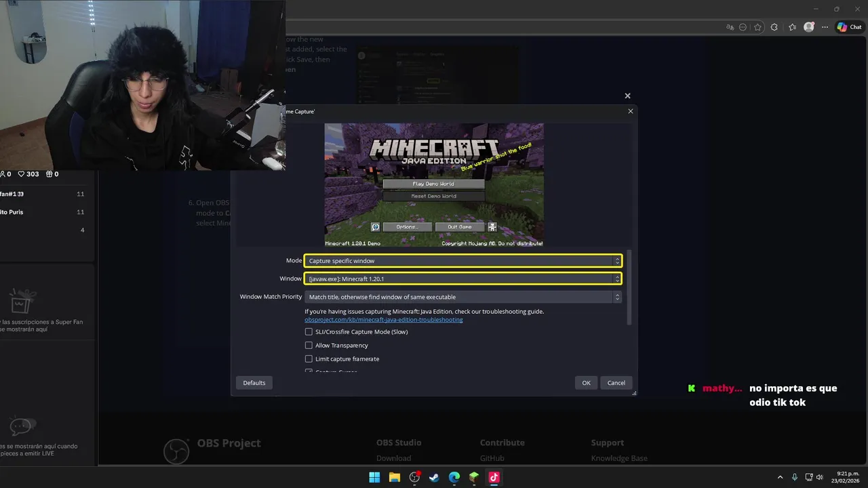Click the heart likes counter 303
This screenshot has width=868, height=488.
click(28, 174)
